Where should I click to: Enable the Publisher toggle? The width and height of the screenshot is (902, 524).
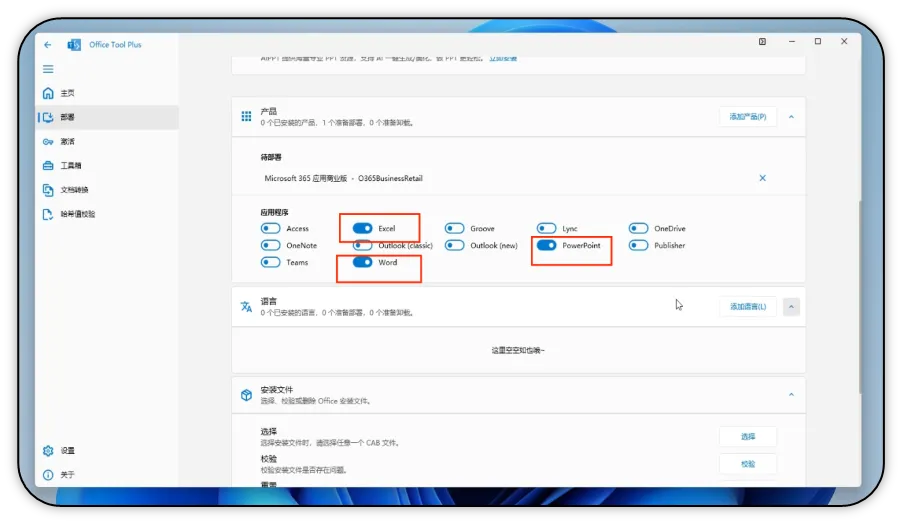(639, 245)
